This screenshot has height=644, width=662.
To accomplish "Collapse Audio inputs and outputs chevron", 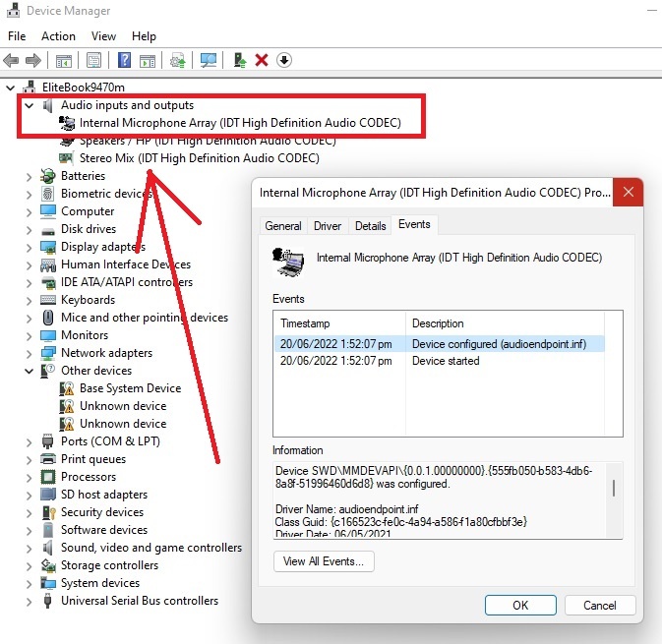I will tap(29, 105).
